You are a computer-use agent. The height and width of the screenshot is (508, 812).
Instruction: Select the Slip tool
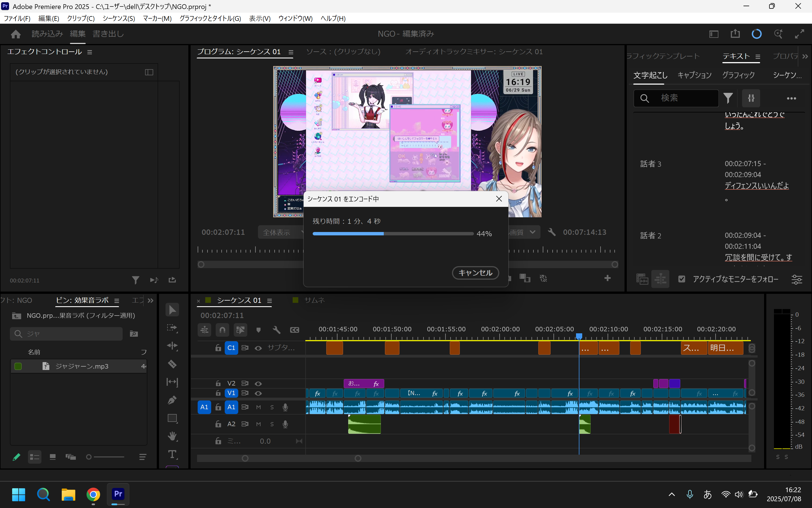tap(172, 382)
